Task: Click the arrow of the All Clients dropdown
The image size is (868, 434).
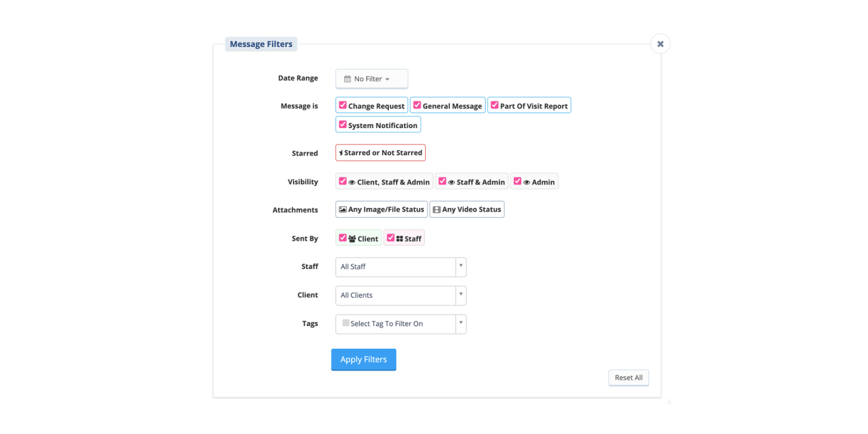Action: click(461, 295)
